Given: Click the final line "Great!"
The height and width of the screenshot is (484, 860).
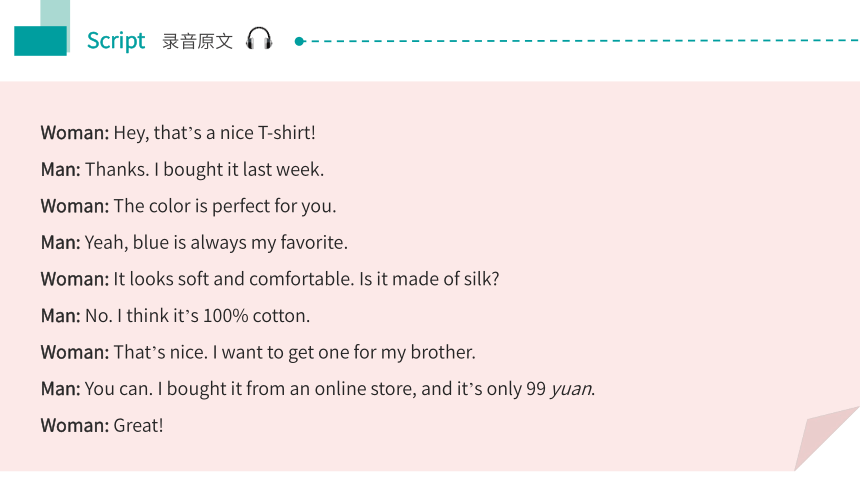Looking at the screenshot, I should point(138,426).
